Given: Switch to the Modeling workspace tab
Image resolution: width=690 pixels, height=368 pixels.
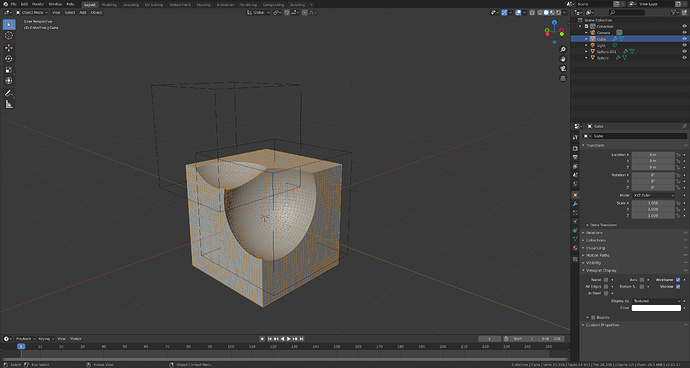Looking at the screenshot, I should click(x=109, y=4).
